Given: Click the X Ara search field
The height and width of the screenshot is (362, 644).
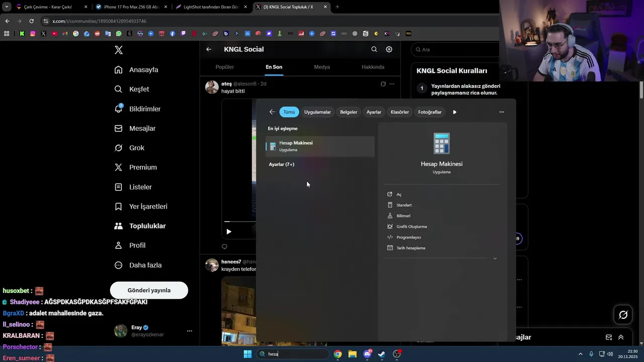Looking at the screenshot, I should [455, 49].
